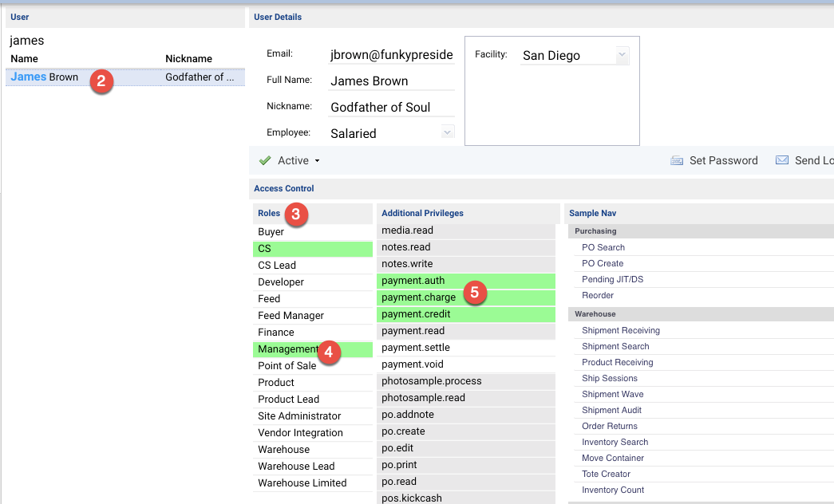Click the green Active checkmark icon
The image size is (834, 504).
point(265,160)
